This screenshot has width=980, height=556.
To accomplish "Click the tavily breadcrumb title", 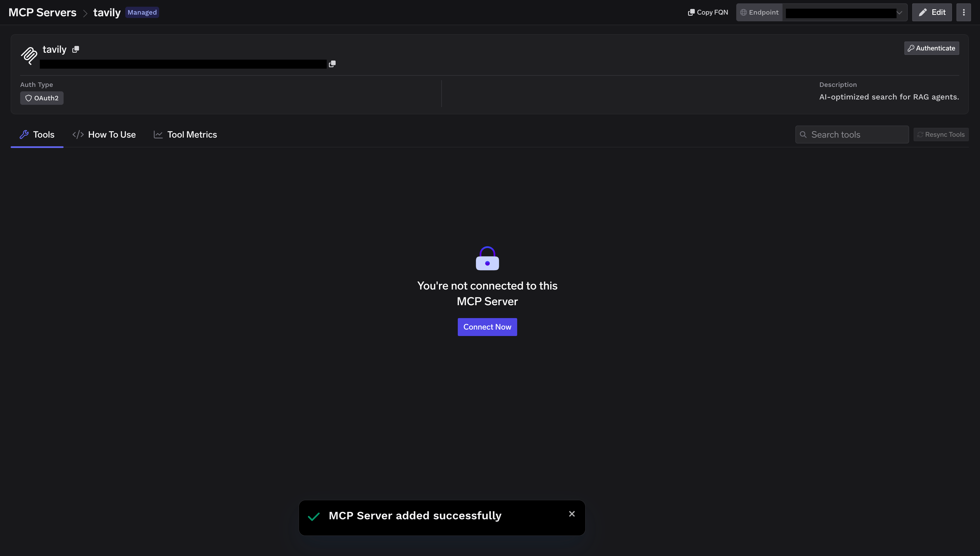I will coord(107,12).
